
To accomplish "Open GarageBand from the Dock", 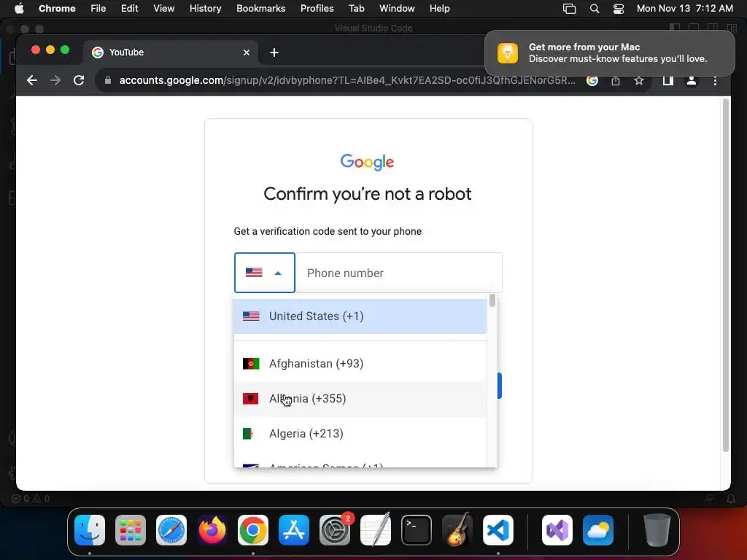I will [x=457, y=530].
